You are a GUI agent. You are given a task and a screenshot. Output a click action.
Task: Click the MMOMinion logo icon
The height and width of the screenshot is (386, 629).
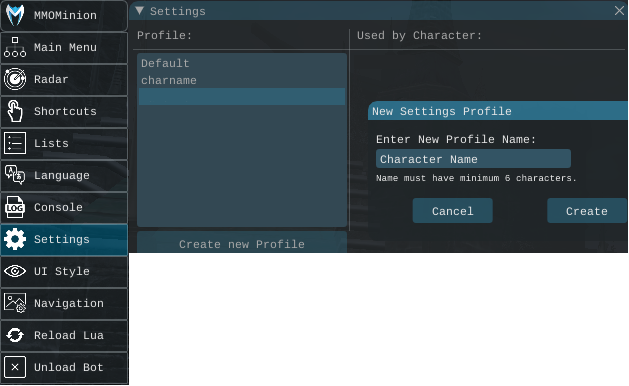15,15
